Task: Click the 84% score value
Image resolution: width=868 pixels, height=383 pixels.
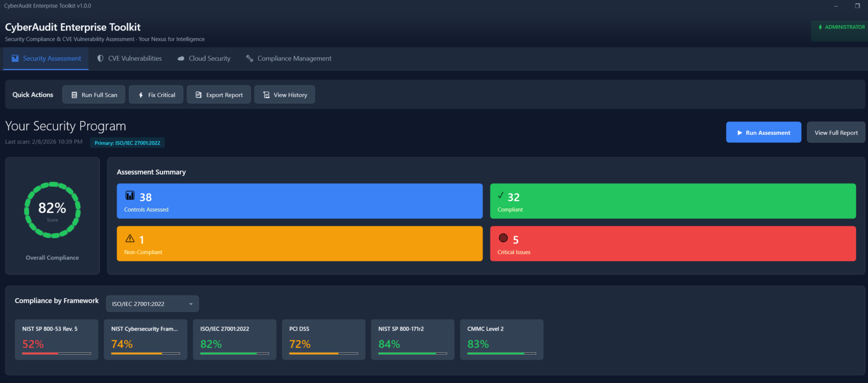Action: (x=389, y=344)
